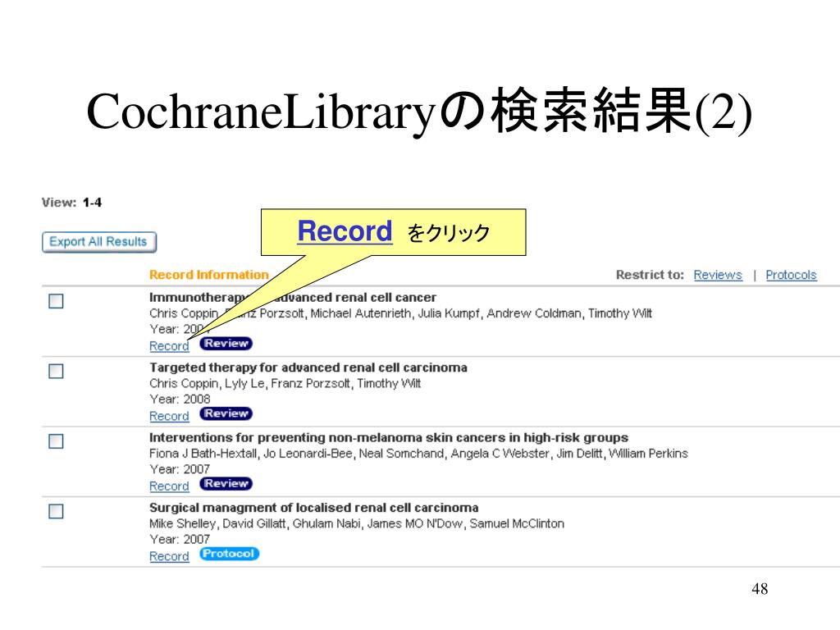The width and height of the screenshot is (840, 630).
Task: Click Review badge of the skin cancers result
Action: pos(226,484)
